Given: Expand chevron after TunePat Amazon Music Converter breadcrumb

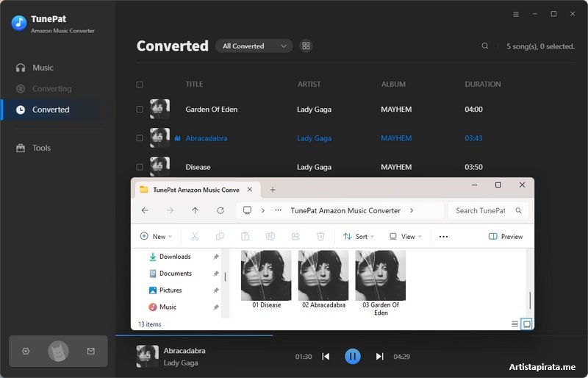Looking at the screenshot, I should click(412, 210).
